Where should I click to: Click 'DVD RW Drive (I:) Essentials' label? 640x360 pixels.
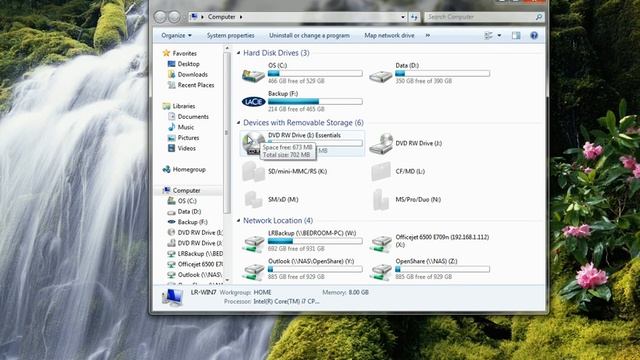[304, 135]
